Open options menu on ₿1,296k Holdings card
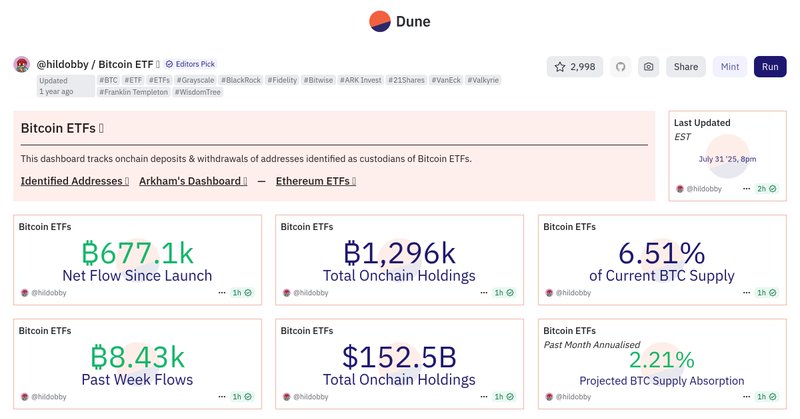Screen dimensions: 800x419 (484, 293)
